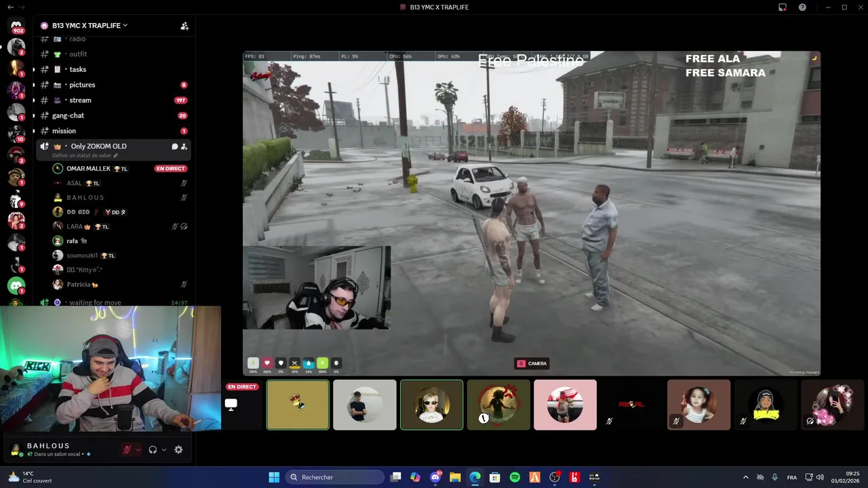Click the screen share monitor icon under EN DIRECT

tap(231, 405)
